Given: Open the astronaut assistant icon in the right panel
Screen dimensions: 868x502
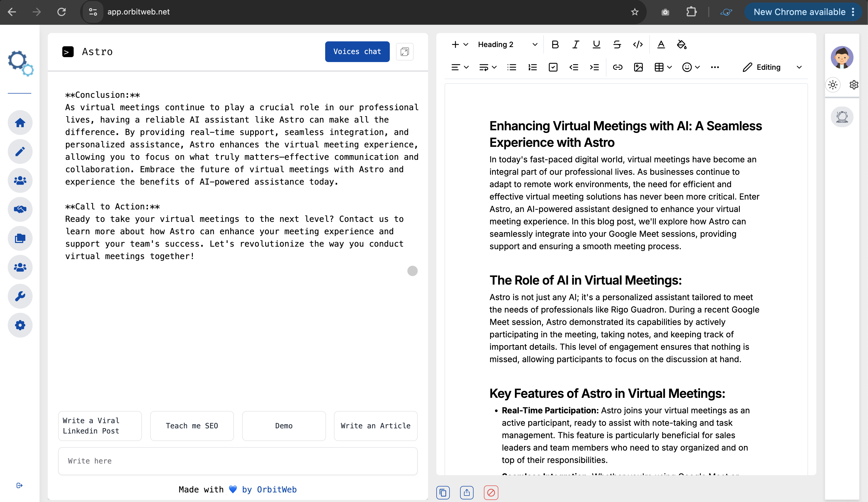Looking at the screenshot, I should click(842, 117).
